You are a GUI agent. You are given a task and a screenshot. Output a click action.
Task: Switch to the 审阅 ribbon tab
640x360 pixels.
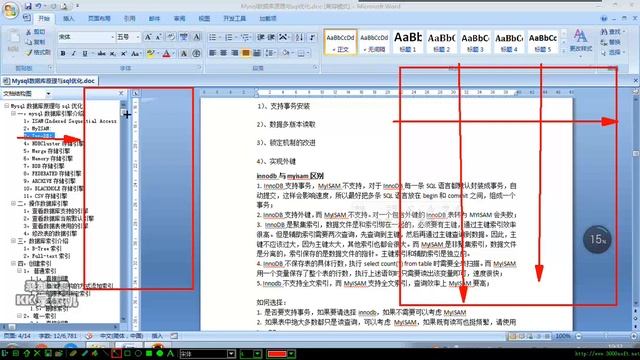[x=179, y=19]
